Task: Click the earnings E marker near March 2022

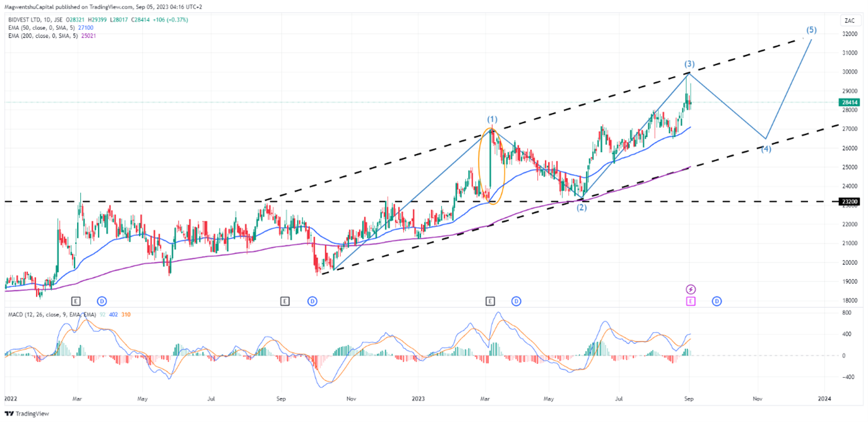Action: (76, 302)
